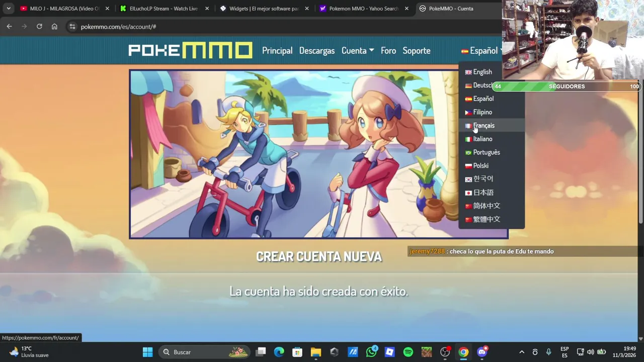
Task: Reload the page with the refresh icon
Action: pos(39,27)
